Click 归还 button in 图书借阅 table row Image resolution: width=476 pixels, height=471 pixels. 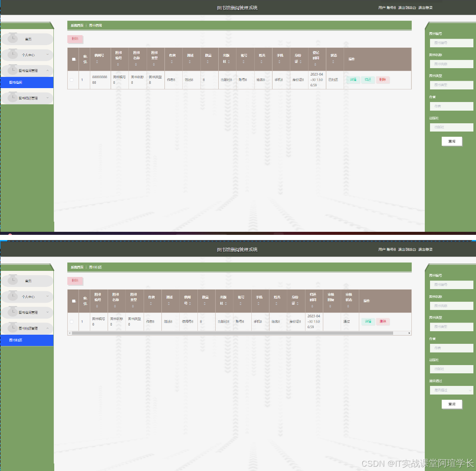coord(368,79)
